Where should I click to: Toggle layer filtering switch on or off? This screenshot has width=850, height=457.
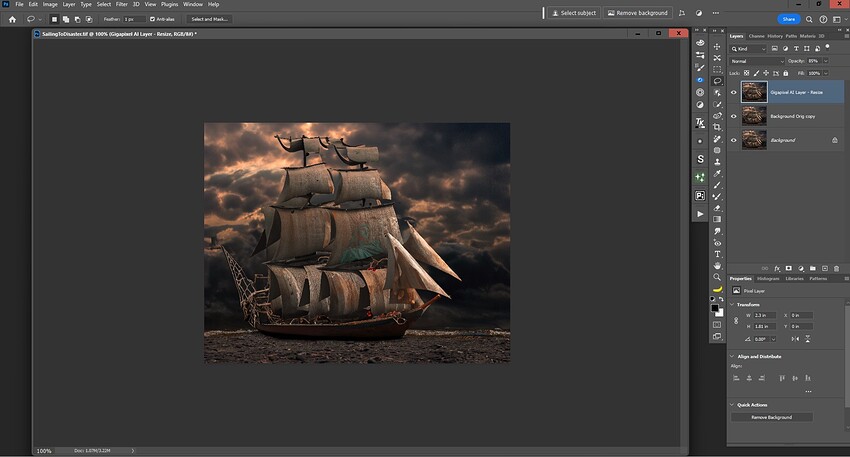coord(827,47)
